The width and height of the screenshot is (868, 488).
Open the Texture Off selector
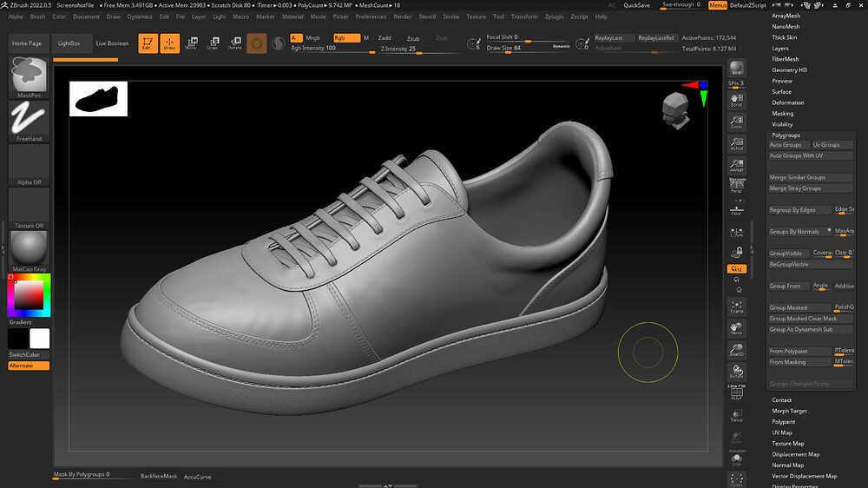click(29, 208)
